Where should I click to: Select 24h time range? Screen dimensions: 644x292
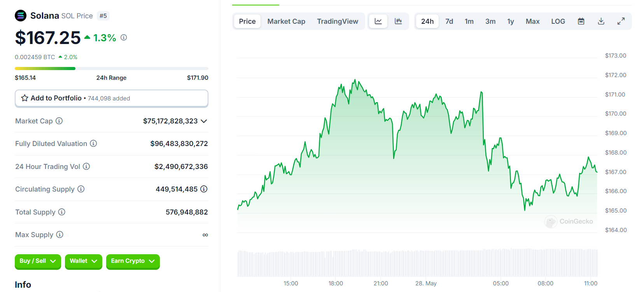tap(427, 21)
